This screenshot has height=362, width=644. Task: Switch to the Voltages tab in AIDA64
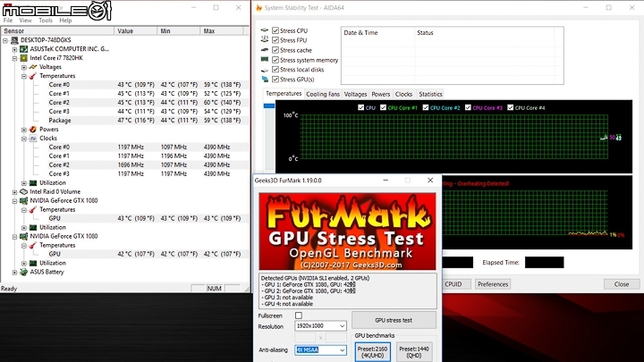(355, 94)
